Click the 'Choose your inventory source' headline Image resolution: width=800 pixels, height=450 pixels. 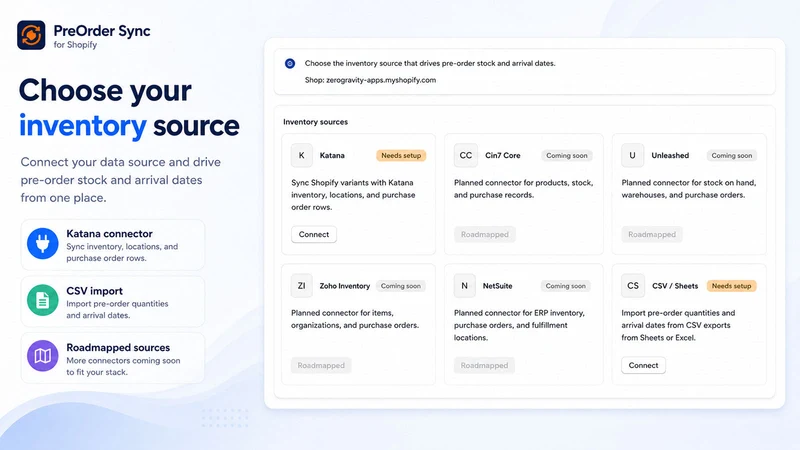point(129,108)
